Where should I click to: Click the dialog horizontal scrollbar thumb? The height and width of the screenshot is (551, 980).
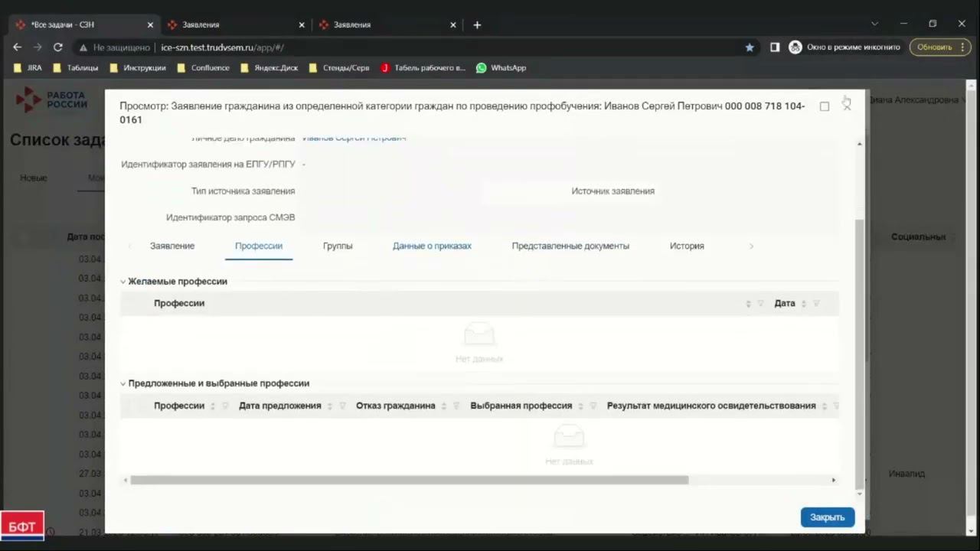(x=409, y=480)
